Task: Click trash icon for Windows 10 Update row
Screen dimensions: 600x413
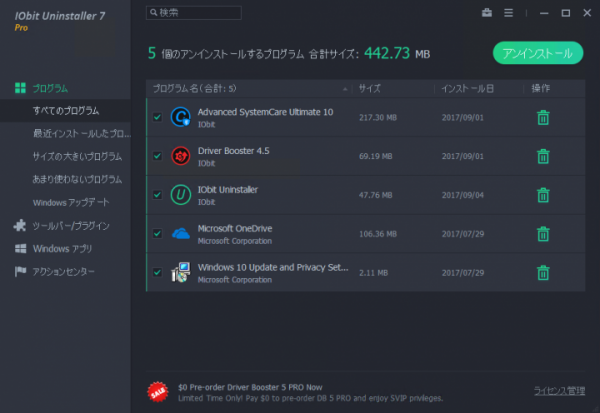Action: 543,273
